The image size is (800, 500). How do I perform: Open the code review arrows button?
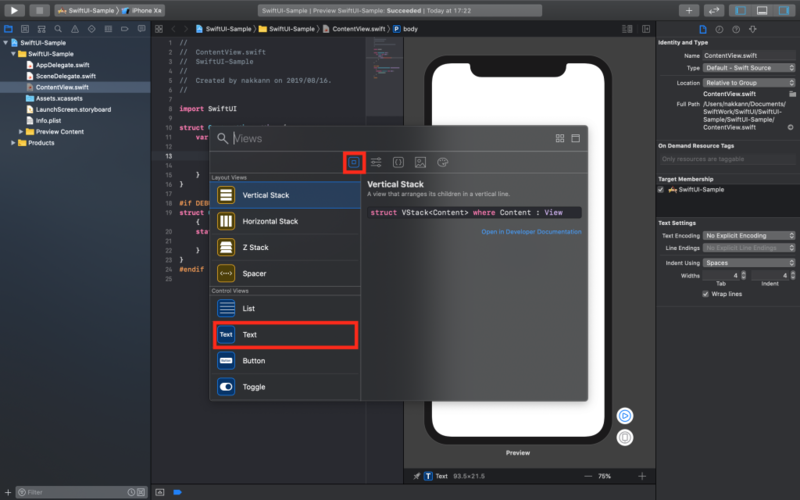click(714, 10)
